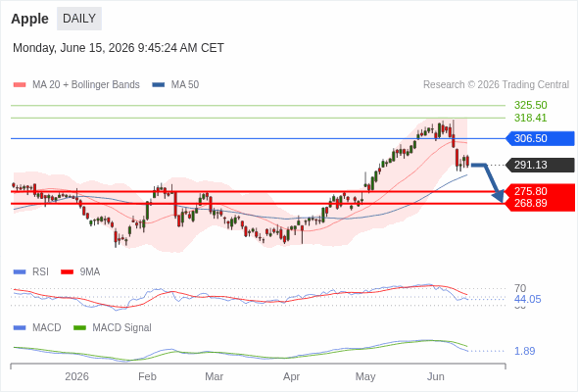Click the black 291.13 current price tag

[540, 165]
